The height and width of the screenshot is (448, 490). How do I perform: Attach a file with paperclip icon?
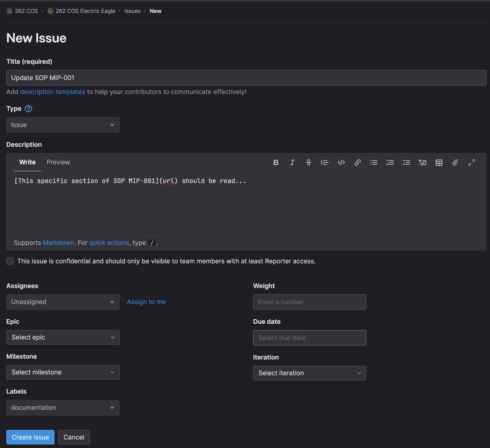point(455,162)
